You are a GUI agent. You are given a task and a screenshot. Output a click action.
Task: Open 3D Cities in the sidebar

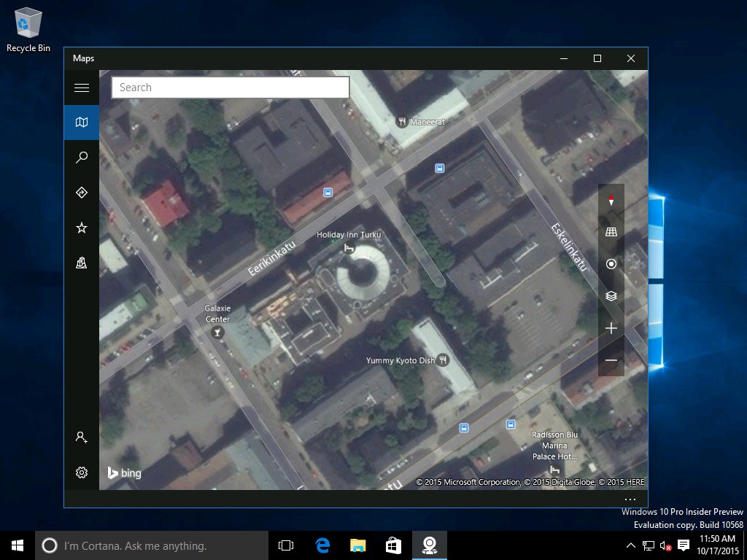pos(82,263)
